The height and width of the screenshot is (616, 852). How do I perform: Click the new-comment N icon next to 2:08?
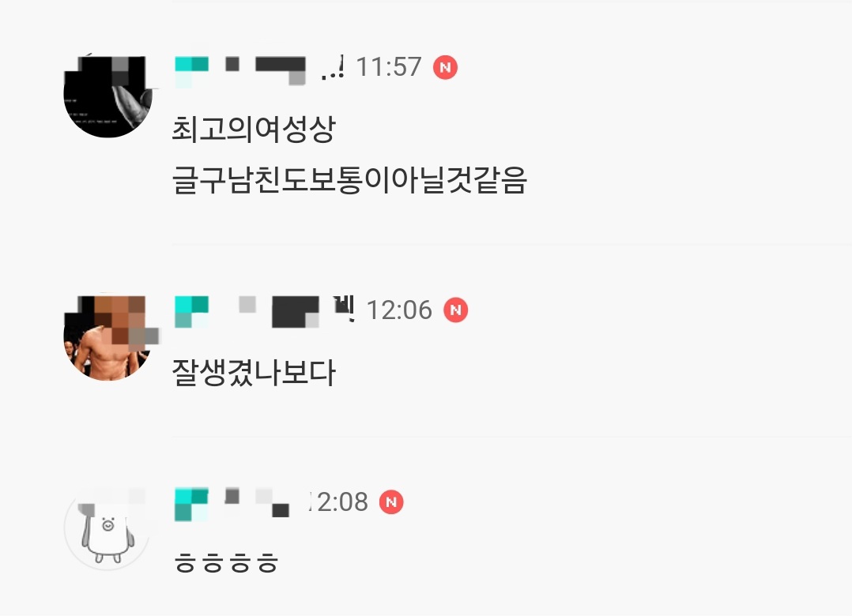click(391, 502)
